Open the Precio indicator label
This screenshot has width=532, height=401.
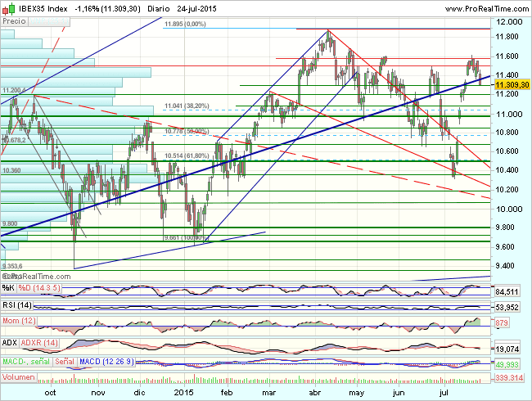point(14,21)
